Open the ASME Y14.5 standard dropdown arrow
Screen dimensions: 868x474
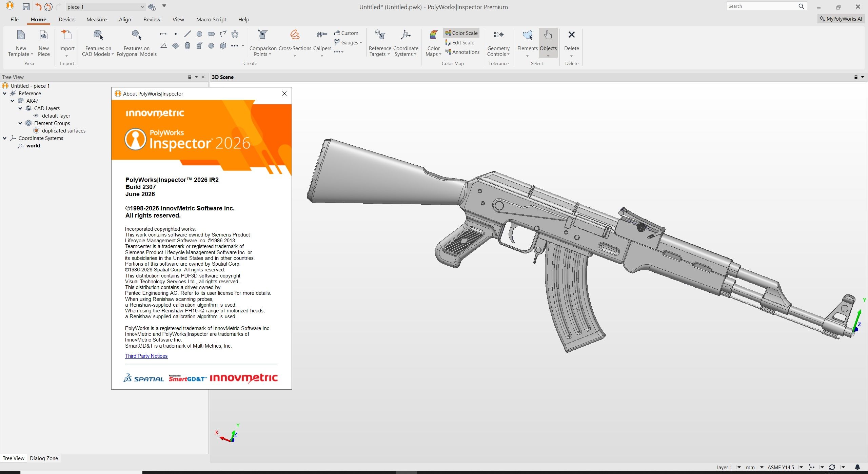click(801, 467)
